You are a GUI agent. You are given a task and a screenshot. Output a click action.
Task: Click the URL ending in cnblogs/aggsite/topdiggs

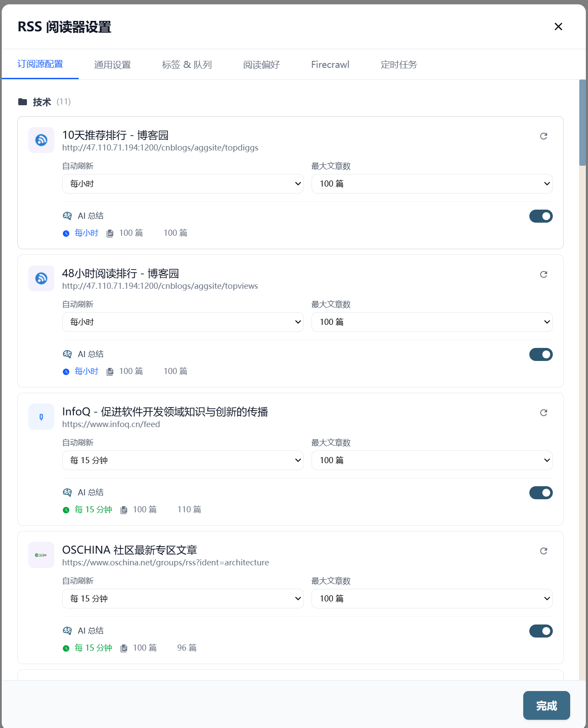coord(160,148)
